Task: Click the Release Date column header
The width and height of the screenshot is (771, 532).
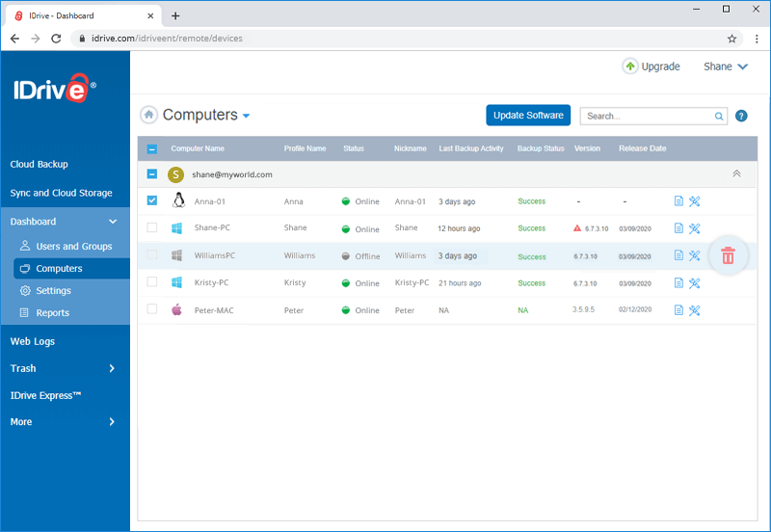Action: 642,148
